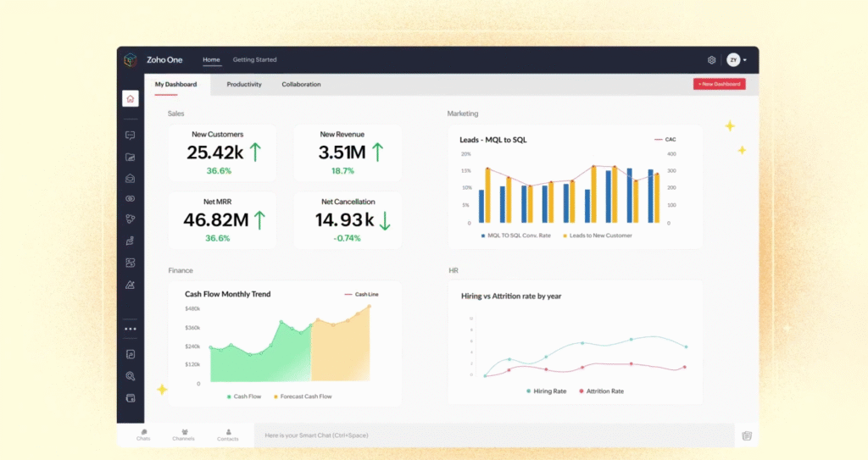Open Channels in the bottom bar
Image resolution: width=868 pixels, height=460 pixels.
point(183,435)
